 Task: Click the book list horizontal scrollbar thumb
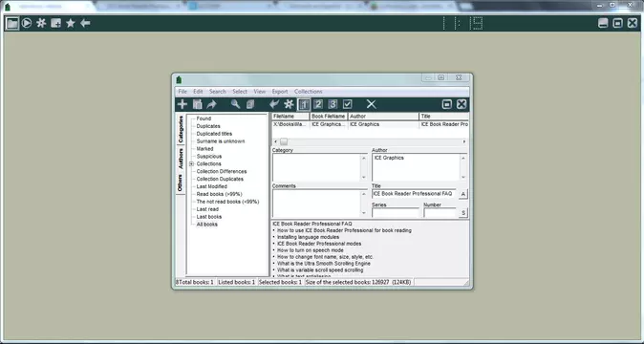coord(284,141)
